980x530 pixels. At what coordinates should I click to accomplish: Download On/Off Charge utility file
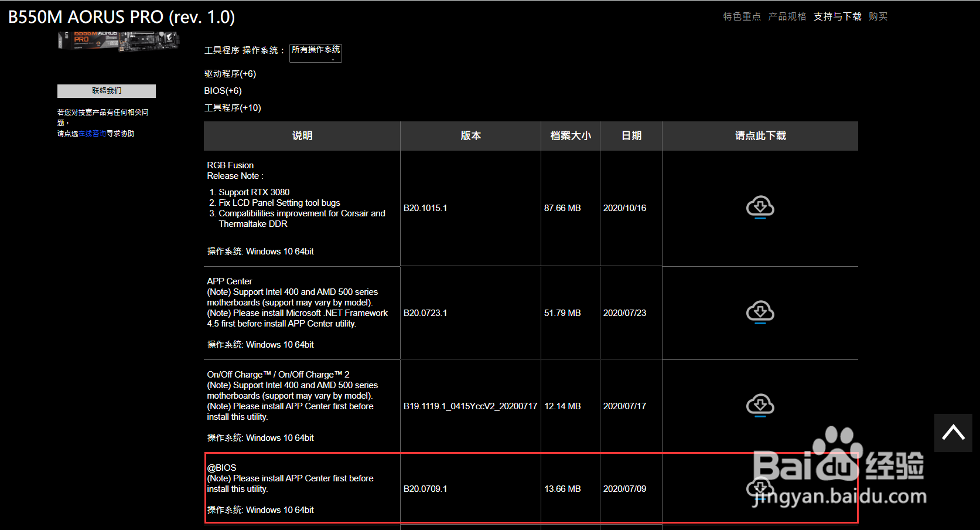coord(760,406)
